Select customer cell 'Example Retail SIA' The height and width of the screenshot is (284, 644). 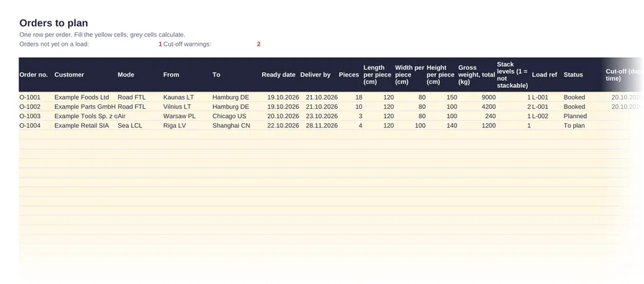click(x=82, y=126)
